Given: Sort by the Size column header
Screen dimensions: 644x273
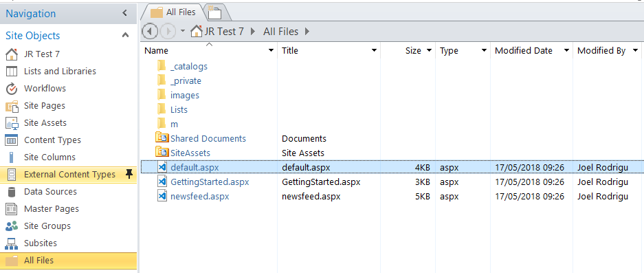Looking at the screenshot, I should 413,51.
